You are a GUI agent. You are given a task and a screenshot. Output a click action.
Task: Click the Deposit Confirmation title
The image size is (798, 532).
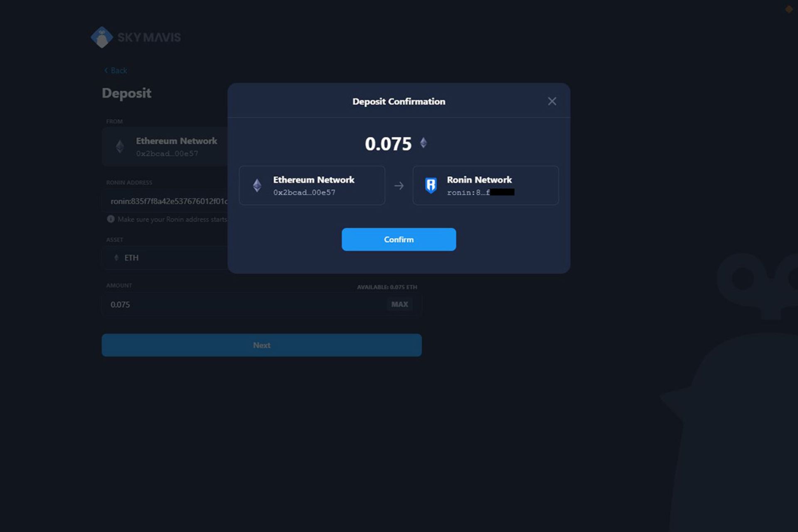coord(399,101)
